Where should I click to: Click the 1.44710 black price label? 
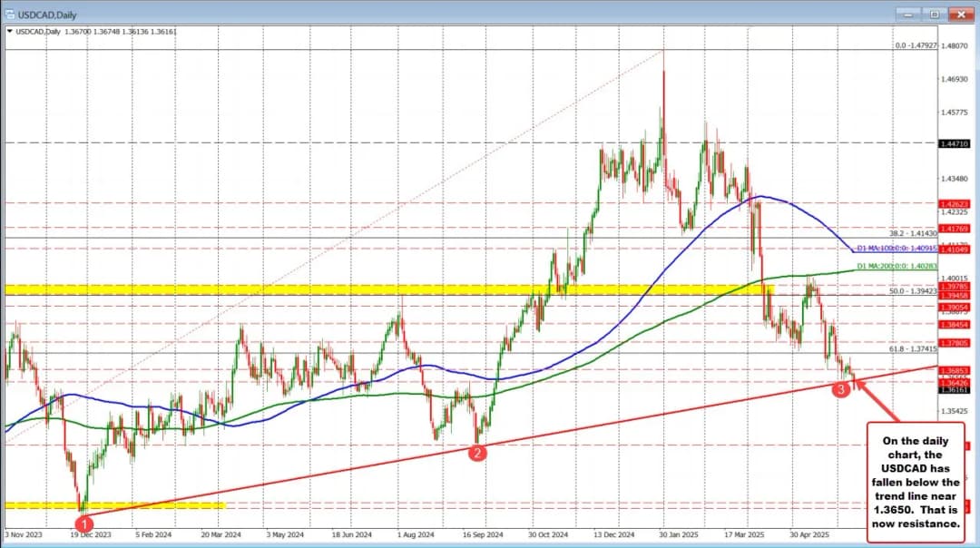click(955, 142)
